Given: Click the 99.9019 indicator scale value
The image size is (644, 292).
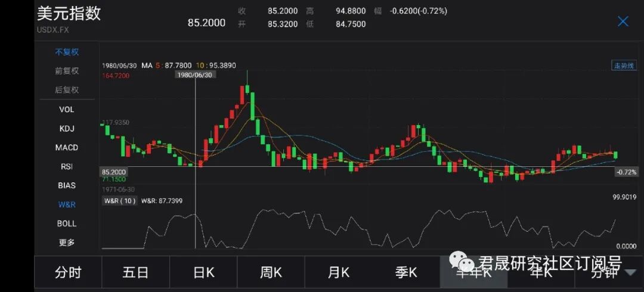Looking at the screenshot, I should [624, 197].
